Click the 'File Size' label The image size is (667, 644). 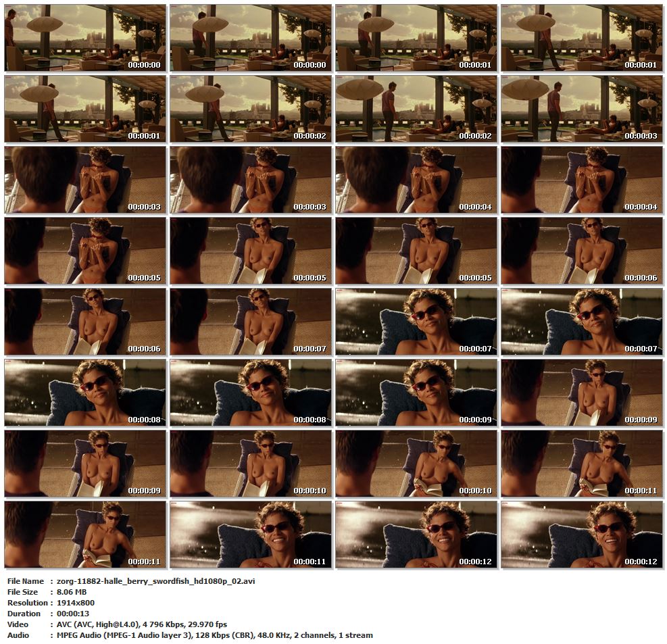point(22,592)
